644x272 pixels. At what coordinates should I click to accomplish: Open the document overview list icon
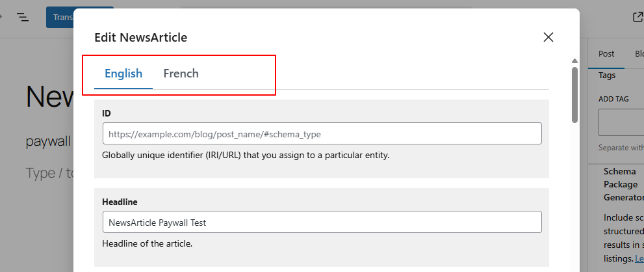(x=23, y=17)
